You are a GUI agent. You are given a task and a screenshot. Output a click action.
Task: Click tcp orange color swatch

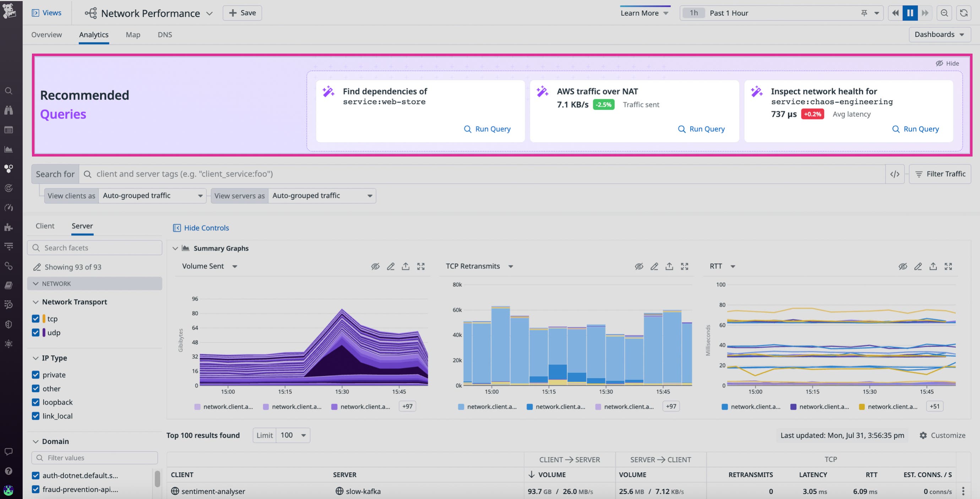point(44,319)
